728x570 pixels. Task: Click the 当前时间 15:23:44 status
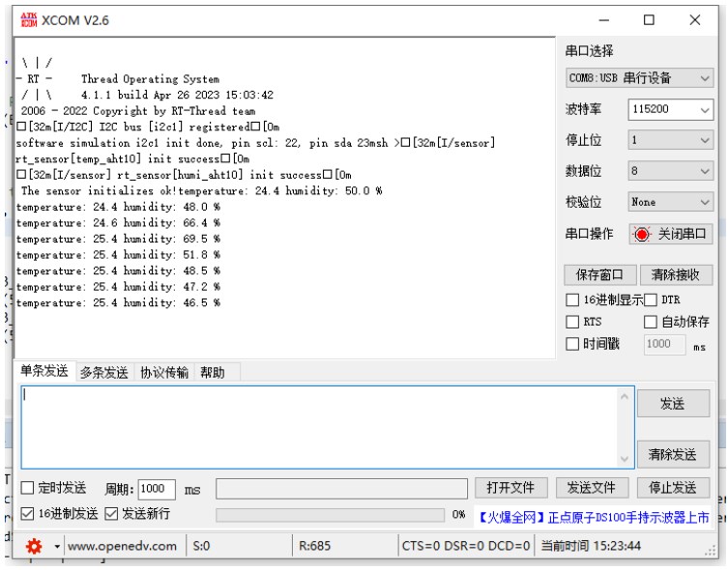[x=591, y=547]
